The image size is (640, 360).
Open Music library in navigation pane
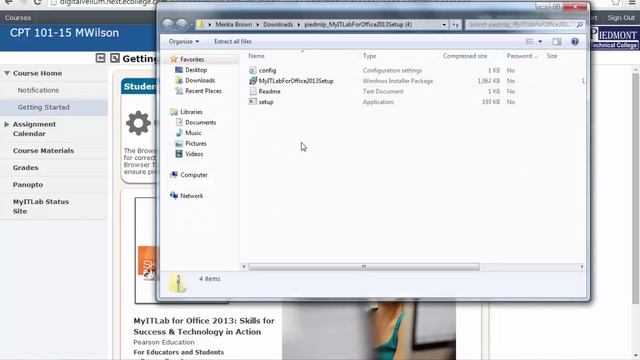pos(193,133)
